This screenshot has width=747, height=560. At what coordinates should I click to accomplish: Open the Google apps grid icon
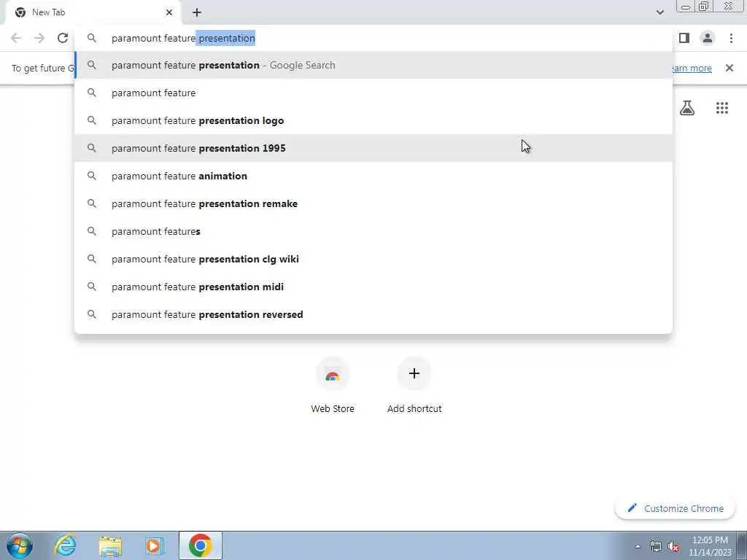pyautogui.click(x=722, y=108)
